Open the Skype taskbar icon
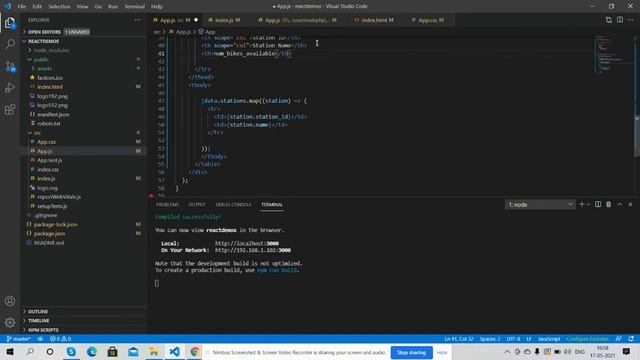640x360 pixels. pyautogui.click(x=71, y=352)
